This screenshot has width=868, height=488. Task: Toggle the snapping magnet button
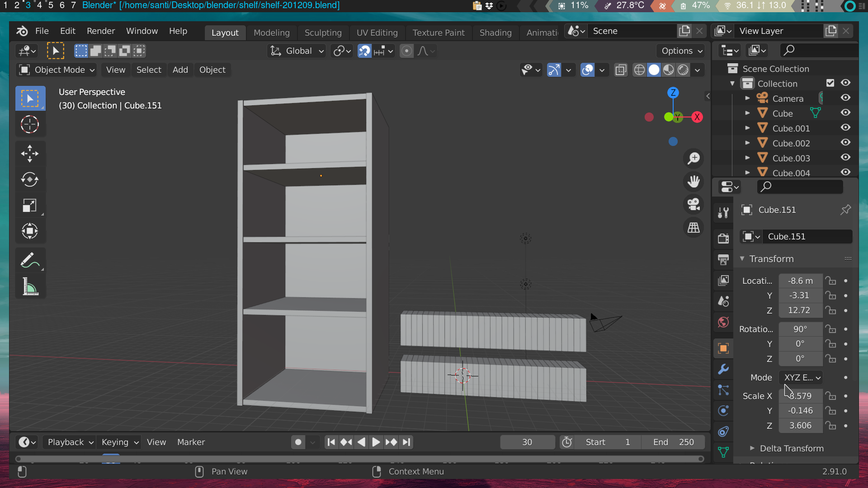[x=364, y=51]
